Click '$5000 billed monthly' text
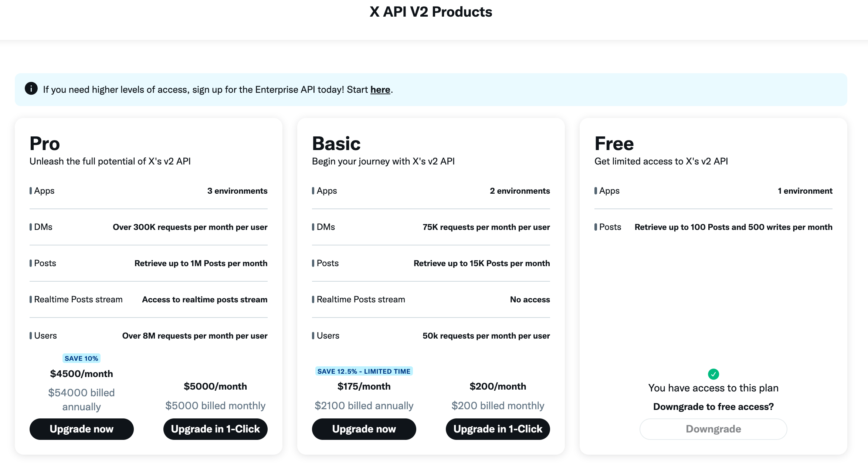The width and height of the screenshot is (868, 465). pyautogui.click(x=216, y=405)
